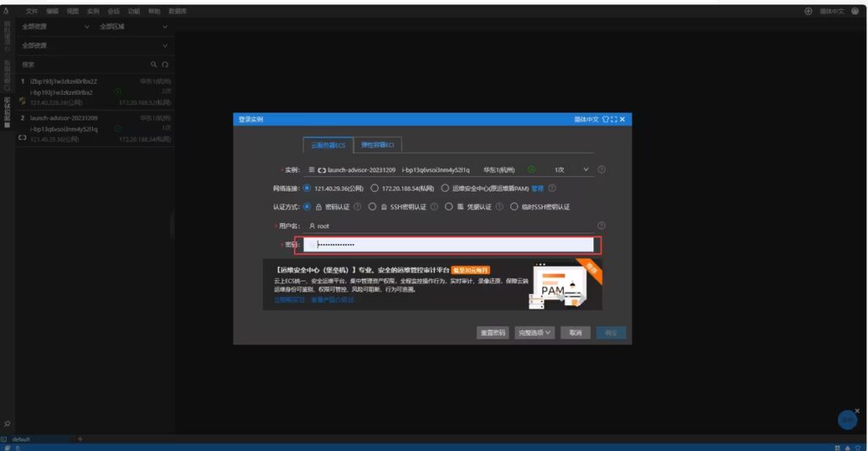Click the user avatar icon at top right

854,11
